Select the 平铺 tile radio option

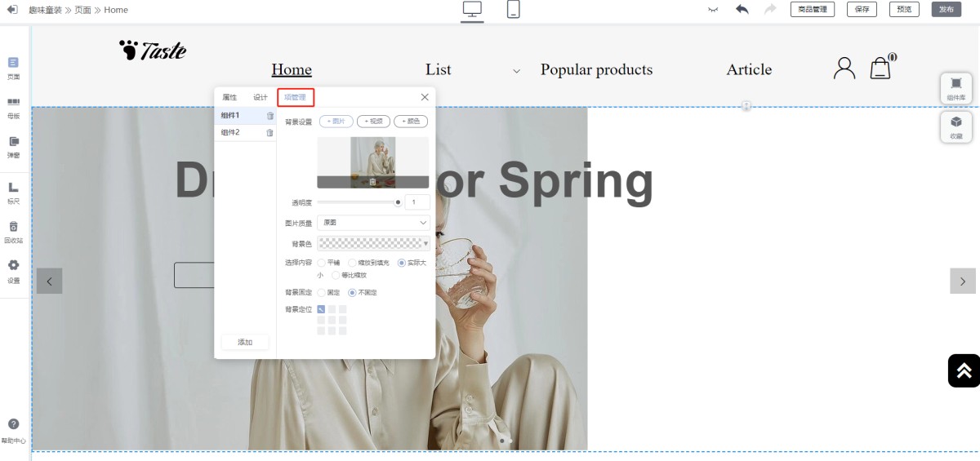pyautogui.click(x=322, y=263)
